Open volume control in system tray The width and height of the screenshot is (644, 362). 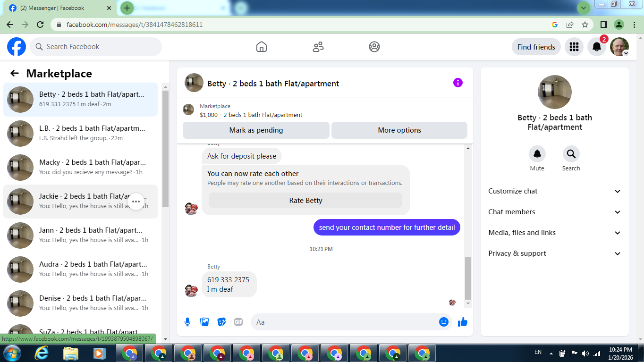coord(585,353)
